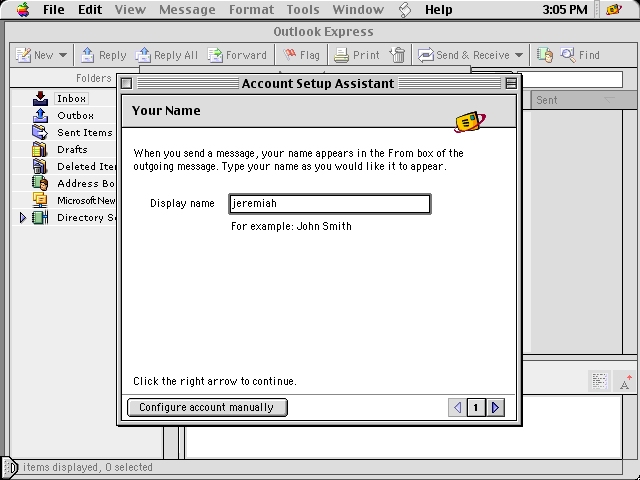
Task: Select the Deleted Items folder
Action: pos(87,167)
